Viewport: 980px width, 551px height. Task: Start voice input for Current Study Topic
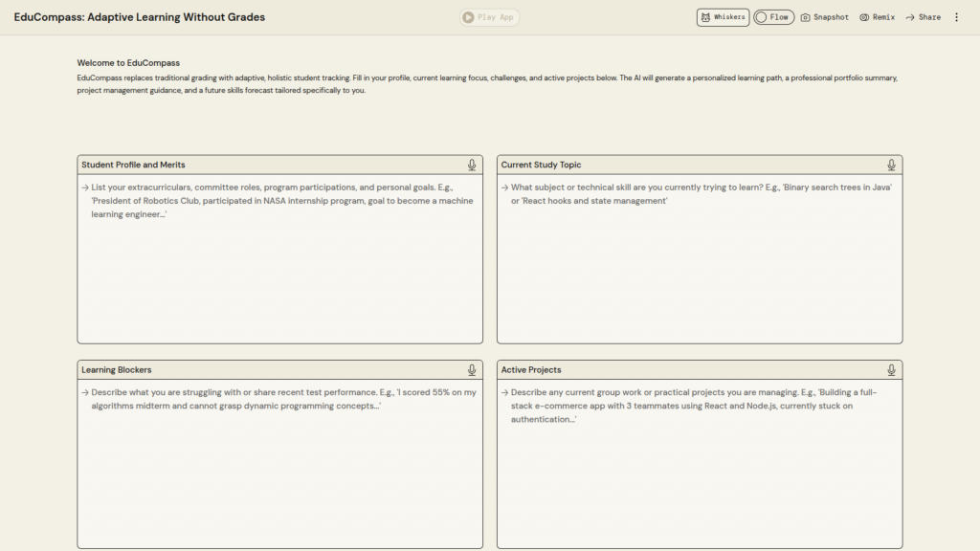click(891, 165)
